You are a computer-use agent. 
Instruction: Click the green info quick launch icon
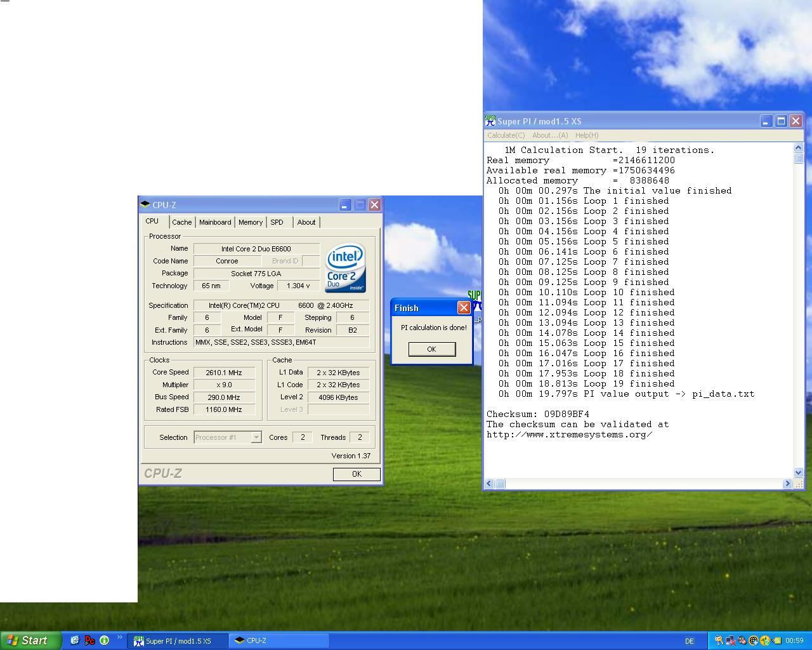pyautogui.click(x=105, y=640)
